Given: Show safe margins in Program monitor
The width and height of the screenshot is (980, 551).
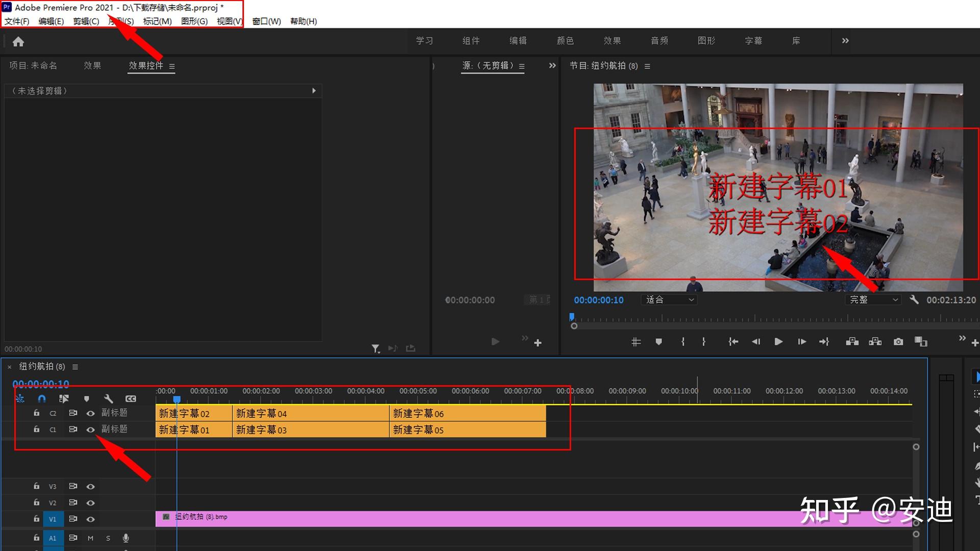Looking at the screenshot, I should coord(636,342).
